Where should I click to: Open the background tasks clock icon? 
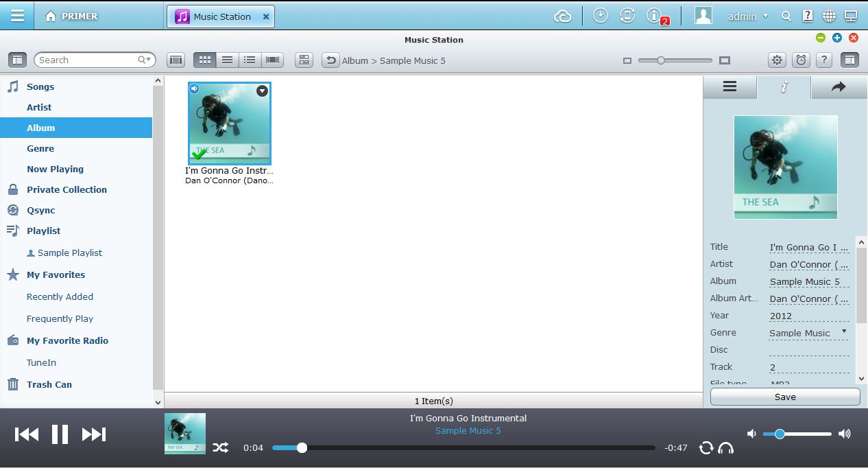(x=601, y=16)
